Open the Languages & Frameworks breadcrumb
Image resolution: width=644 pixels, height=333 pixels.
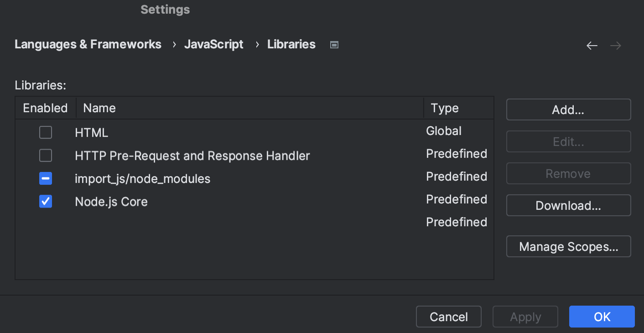pos(88,44)
